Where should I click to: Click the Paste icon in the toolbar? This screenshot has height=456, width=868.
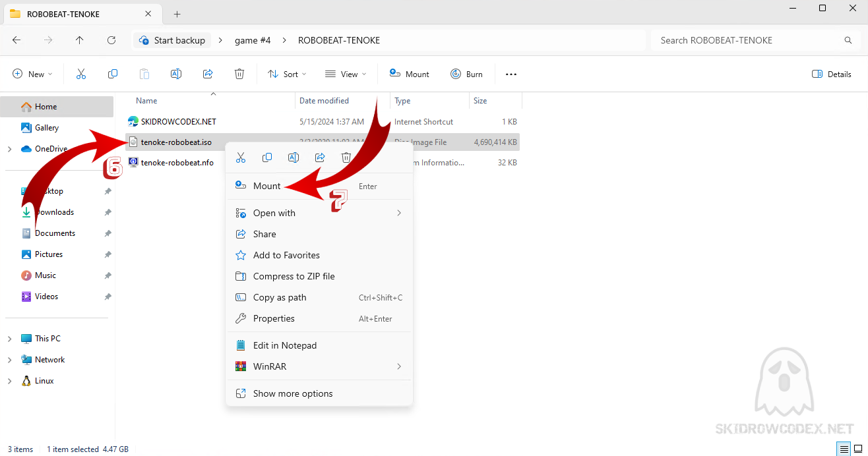pos(144,74)
